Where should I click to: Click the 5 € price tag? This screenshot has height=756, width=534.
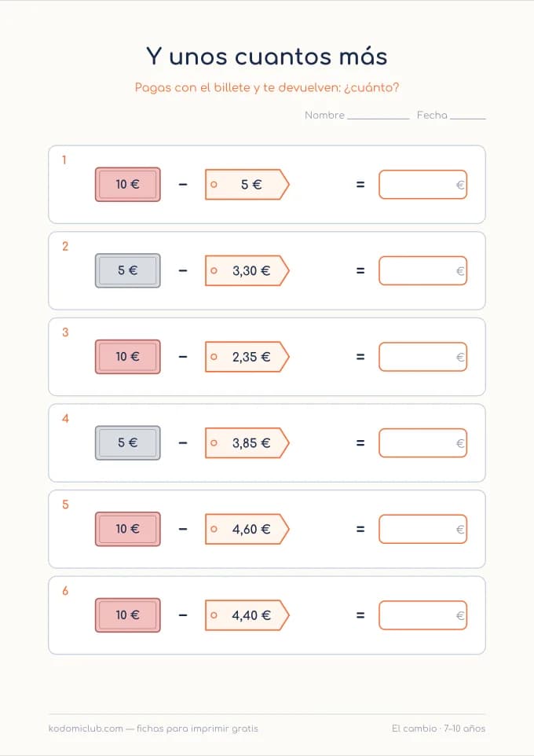click(x=247, y=184)
